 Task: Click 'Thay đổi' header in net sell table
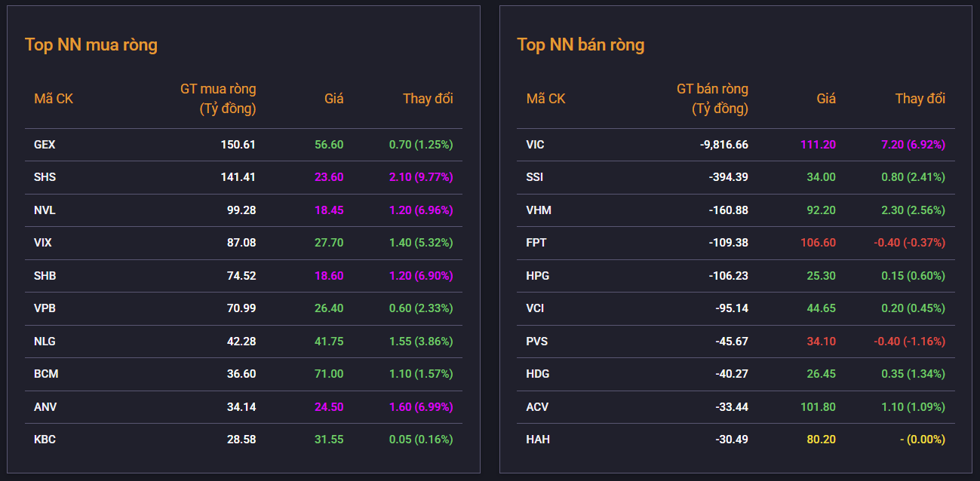pyautogui.click(x=920, y=99)
